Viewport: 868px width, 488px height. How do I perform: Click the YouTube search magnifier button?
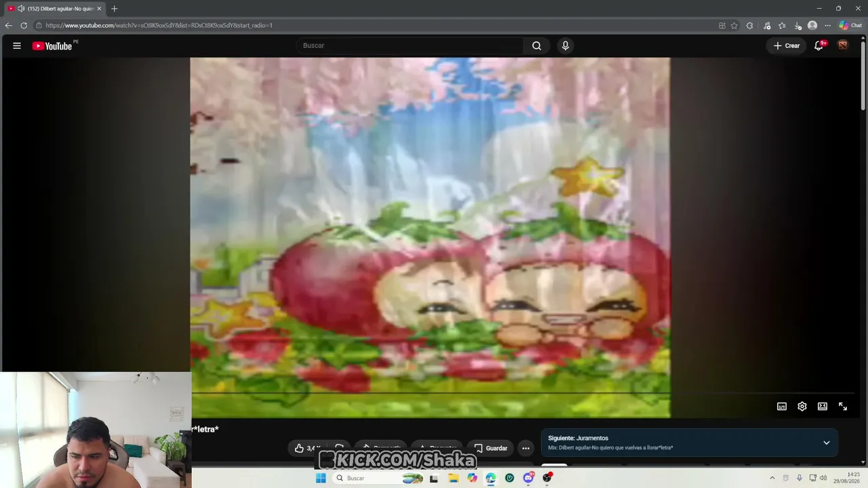pos(536,45)
